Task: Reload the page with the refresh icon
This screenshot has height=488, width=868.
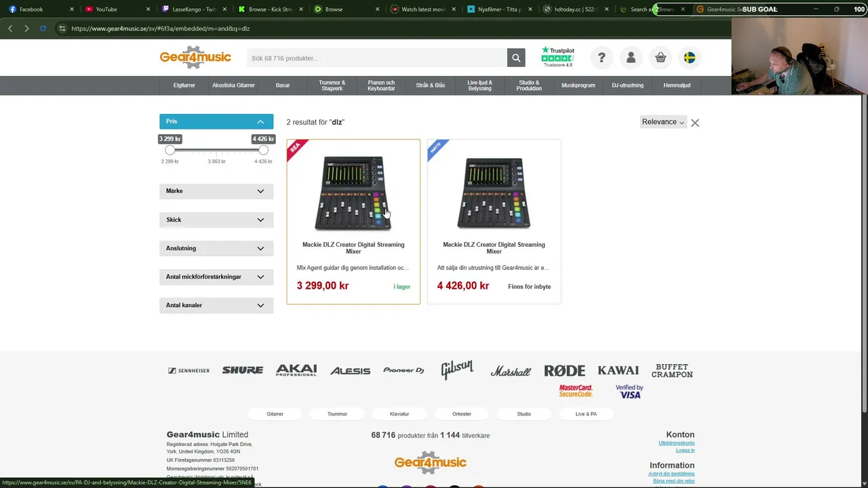Action: point(43,28)
